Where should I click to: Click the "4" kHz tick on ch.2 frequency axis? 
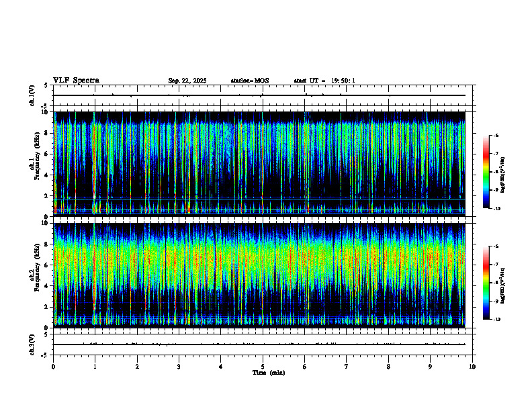coord(48,286)
